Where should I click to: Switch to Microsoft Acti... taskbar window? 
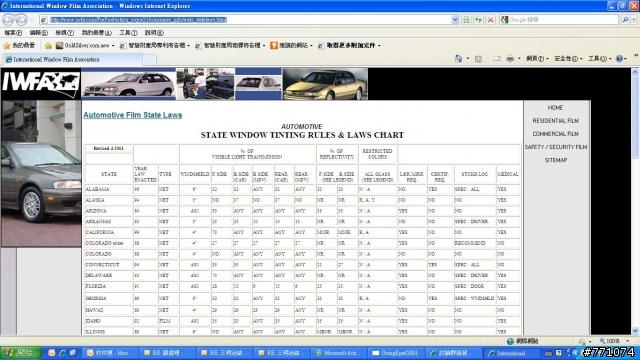(x=340, y=353)
